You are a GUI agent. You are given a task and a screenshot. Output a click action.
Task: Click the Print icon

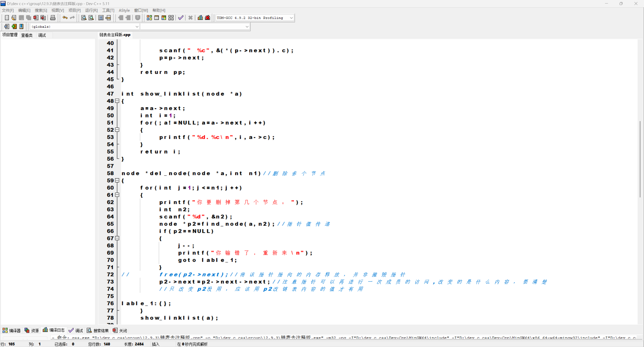[x=53, y=18]
